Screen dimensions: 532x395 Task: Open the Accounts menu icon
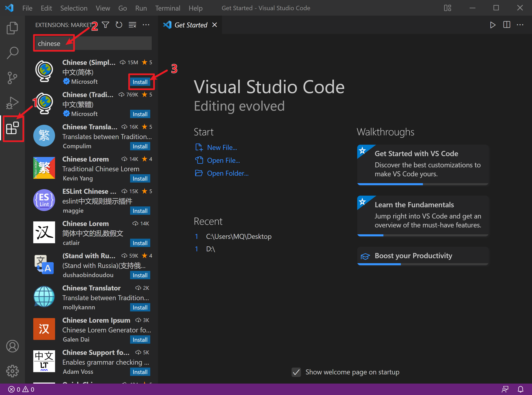(x=12, y=346)
